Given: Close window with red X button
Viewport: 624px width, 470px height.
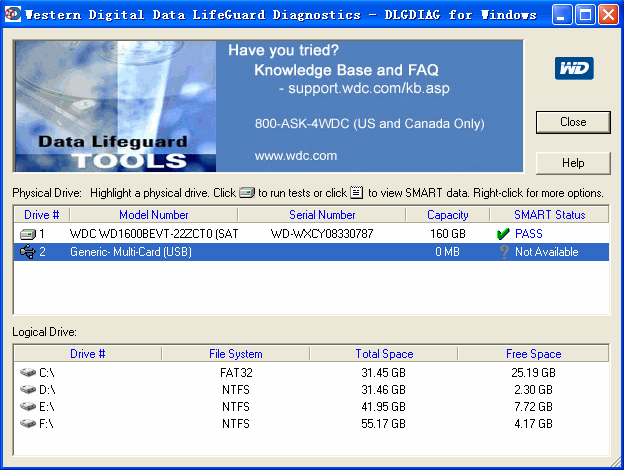Looking at the screenshot, I should [608, 15].
